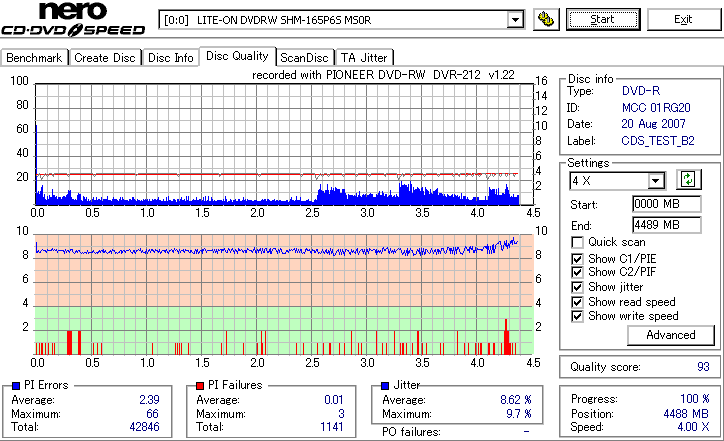Viewport: 724px width, 441px height.
Task: Click the Position value 4488 MB
Action: coord(686,414)
